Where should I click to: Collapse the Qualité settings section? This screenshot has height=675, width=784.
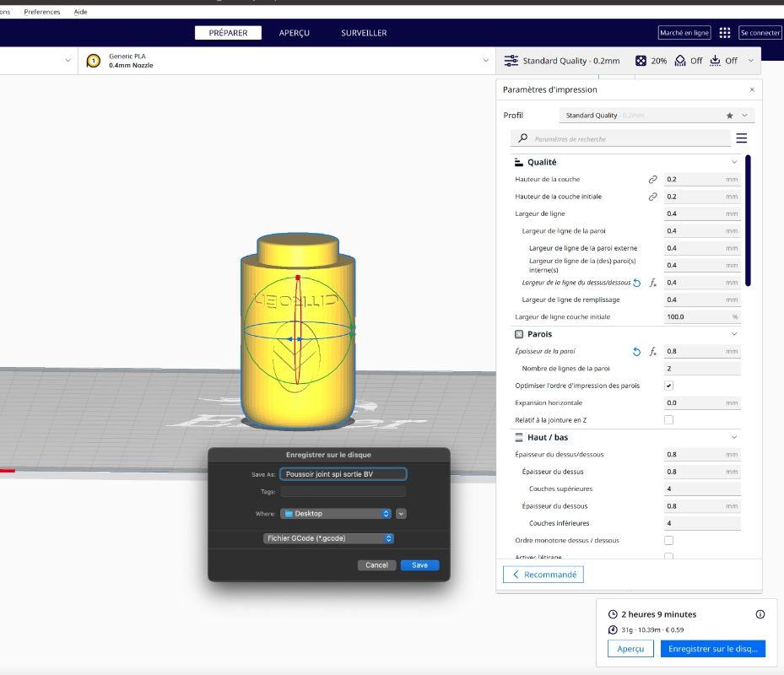[734, 162]
